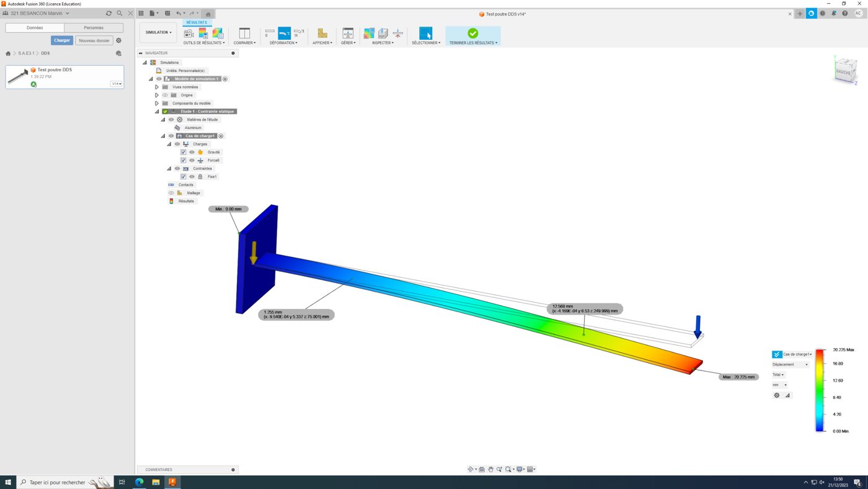The image size is (868, 489).
Task: Switch to the Personnes tab
Action: tap(94, 28)
